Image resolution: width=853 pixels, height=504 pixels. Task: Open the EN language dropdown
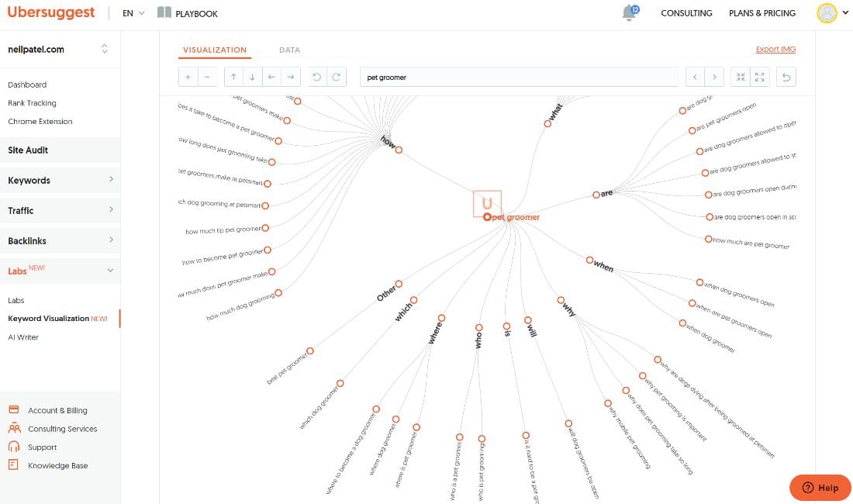tap(131, 13)
